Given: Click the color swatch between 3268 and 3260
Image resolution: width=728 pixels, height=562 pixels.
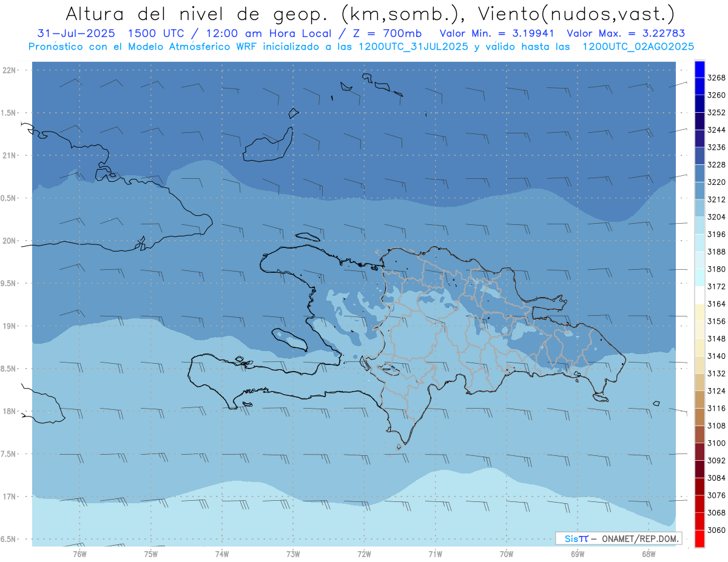Looking at the screenshot, I should tap(699, 87).
